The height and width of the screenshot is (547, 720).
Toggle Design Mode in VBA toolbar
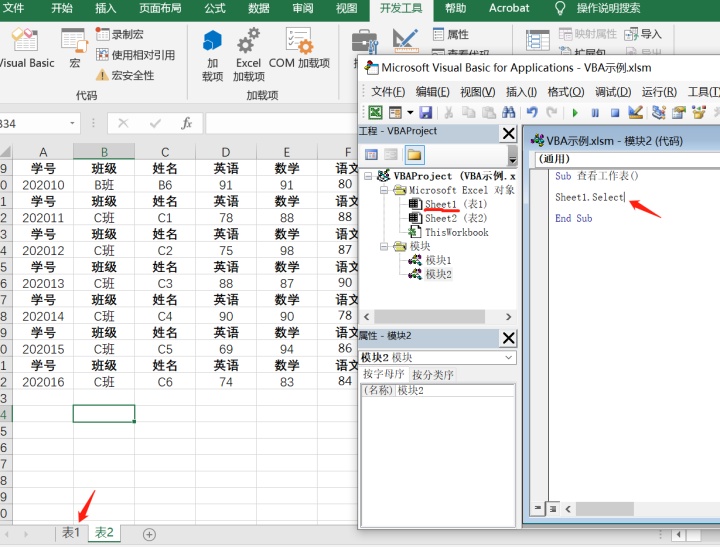tap(635, 112)
